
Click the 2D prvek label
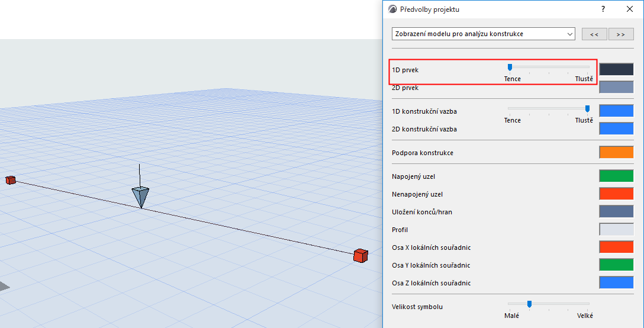click(x=405, y=88)
